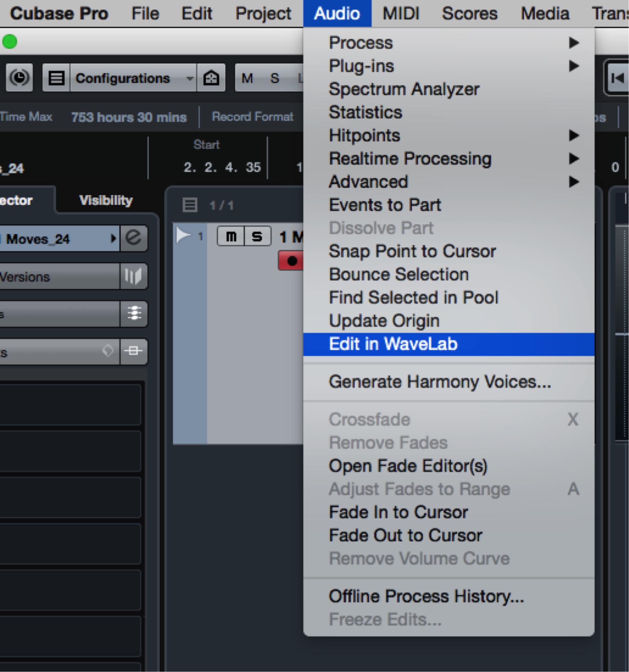629x672 pixels.
Task: Select Snap Point to Cursor
Action: (449, 251)
